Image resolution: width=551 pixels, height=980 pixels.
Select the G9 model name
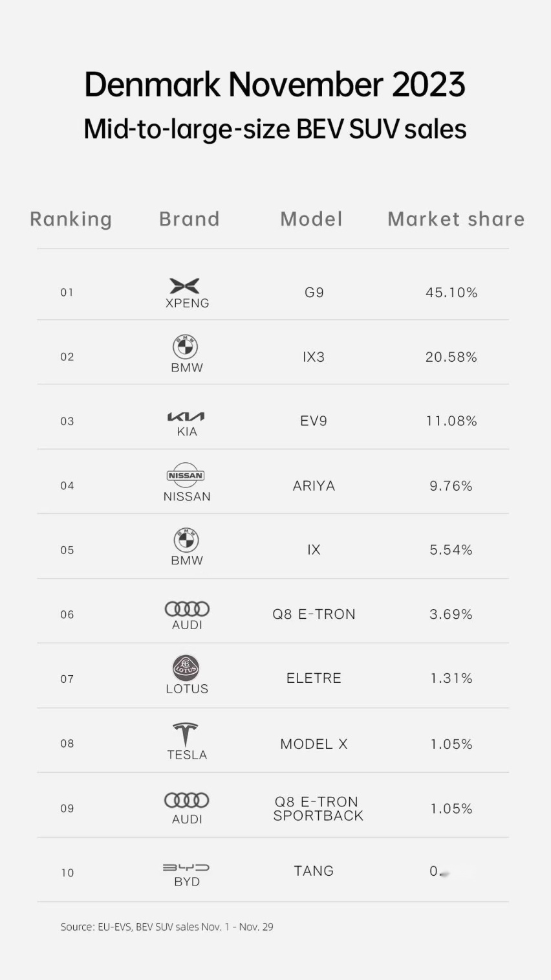[314, 293]
